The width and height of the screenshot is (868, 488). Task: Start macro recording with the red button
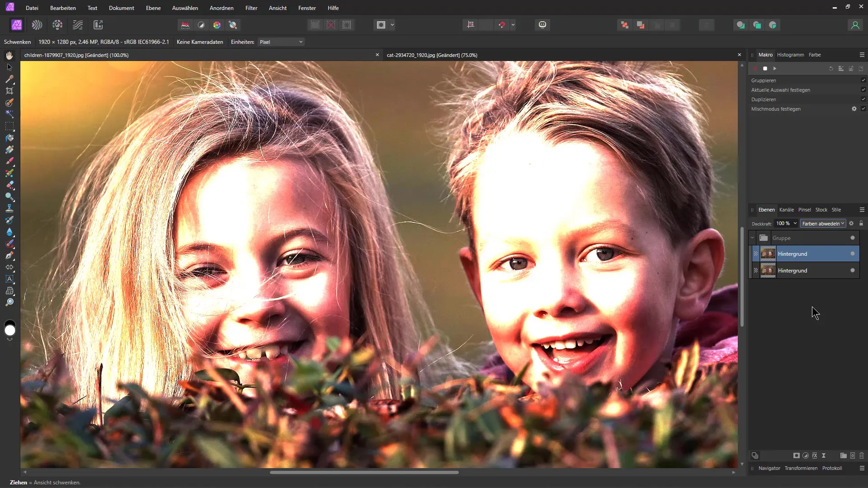[755, 69]
